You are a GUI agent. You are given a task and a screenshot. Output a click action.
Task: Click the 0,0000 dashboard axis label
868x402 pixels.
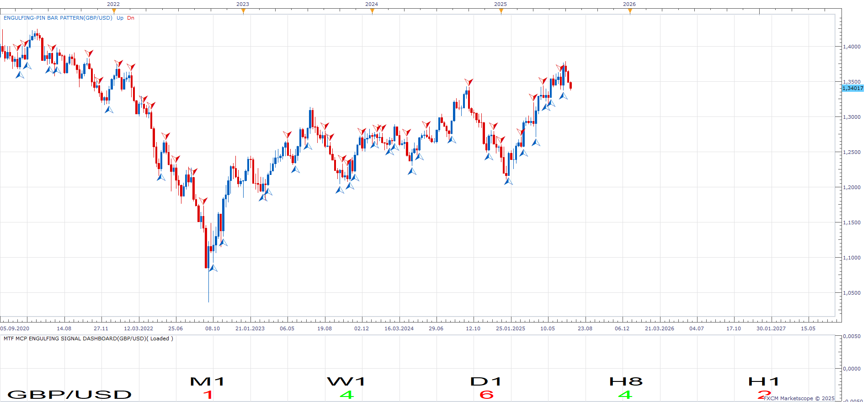coord(852,369)
